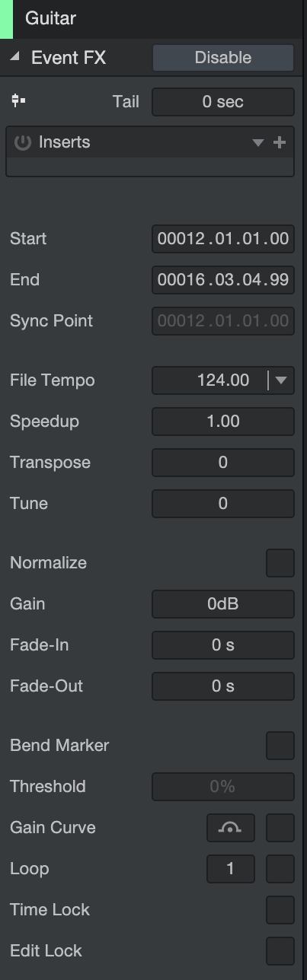Open the File Tempo dropdown arrow
Viewport: 307px width, 980px height.
[282, 380]
